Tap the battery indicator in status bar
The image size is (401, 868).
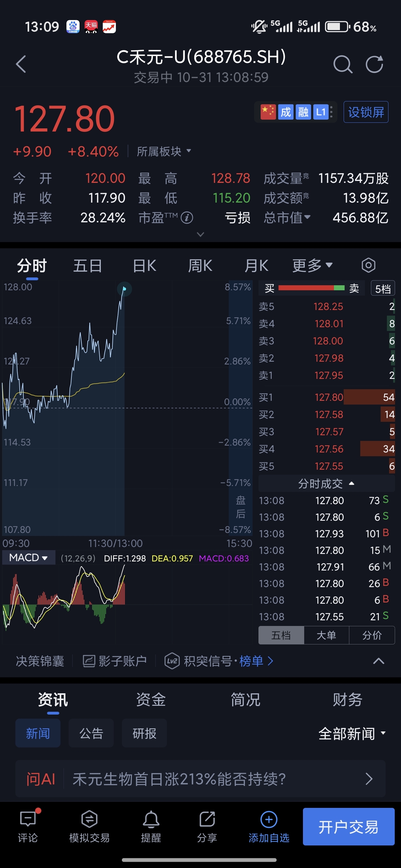pyautogui.click(x=338, y=27)
